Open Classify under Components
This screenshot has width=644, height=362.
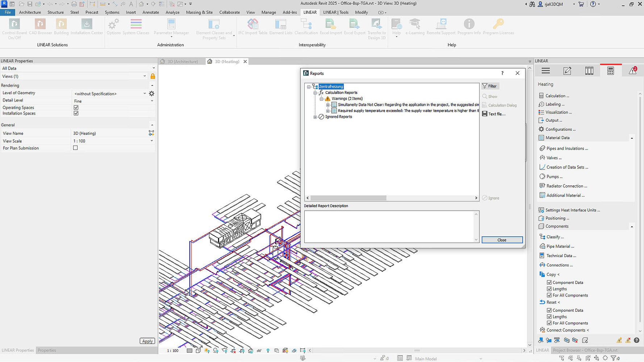tap(555, 237)
